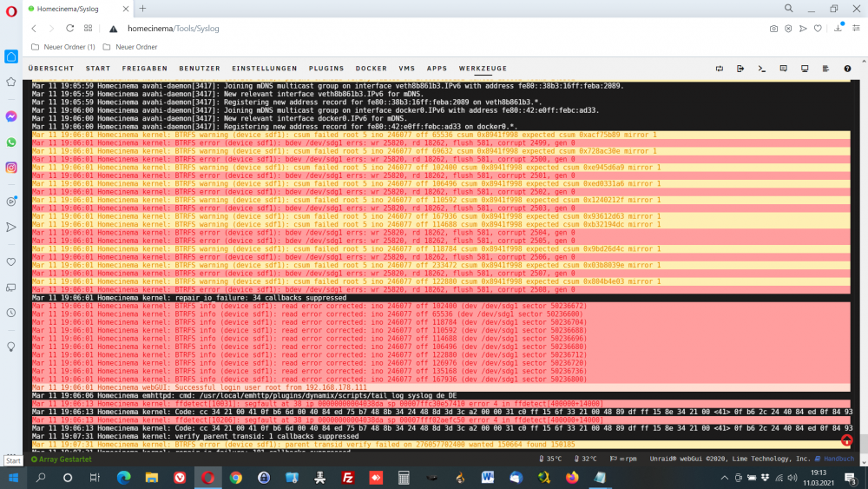Click the red back-to-top arrow button
The height and width of the screenshot is (489, 868).
(x=846, y=440)
